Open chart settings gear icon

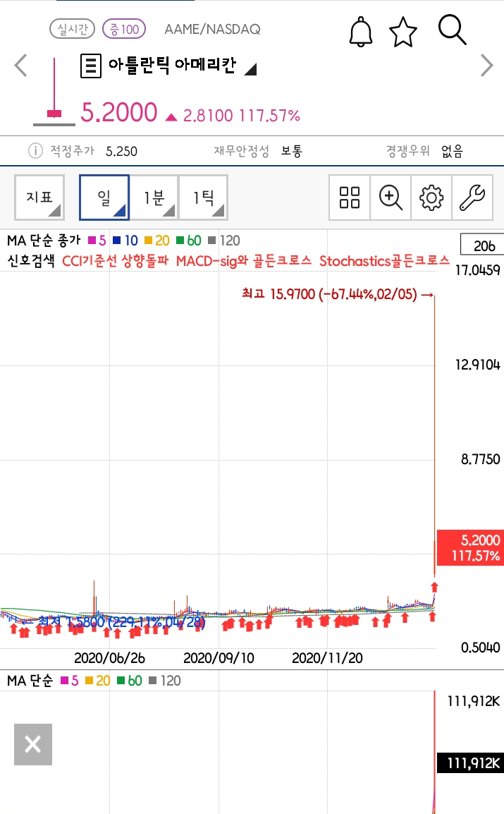coord(431,198)
